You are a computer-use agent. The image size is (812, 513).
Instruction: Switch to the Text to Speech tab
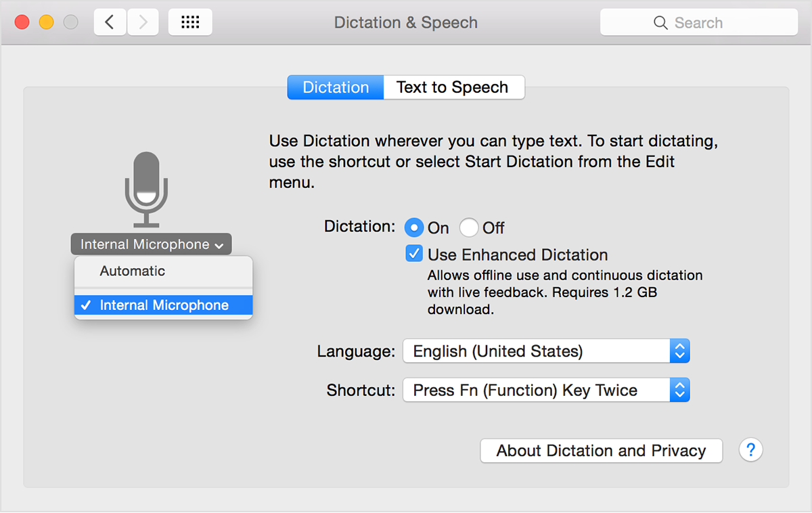click(x=453, y=87)
